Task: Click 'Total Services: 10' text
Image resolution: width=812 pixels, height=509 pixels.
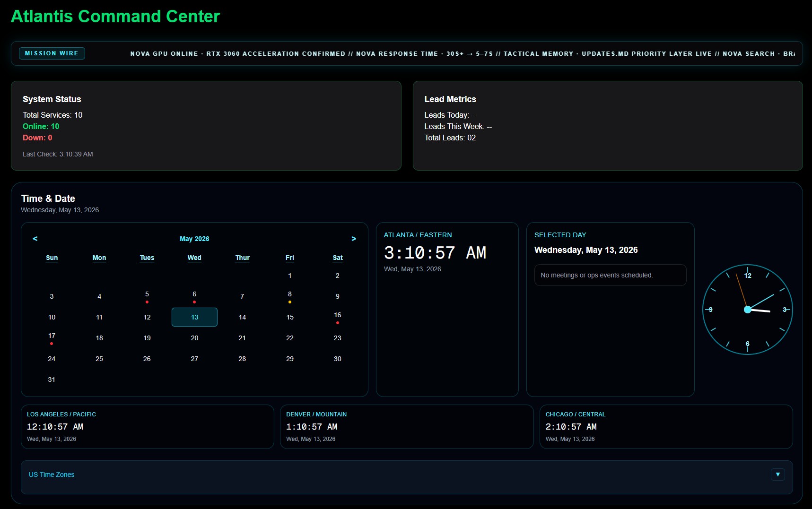Action: pos(52,115)
